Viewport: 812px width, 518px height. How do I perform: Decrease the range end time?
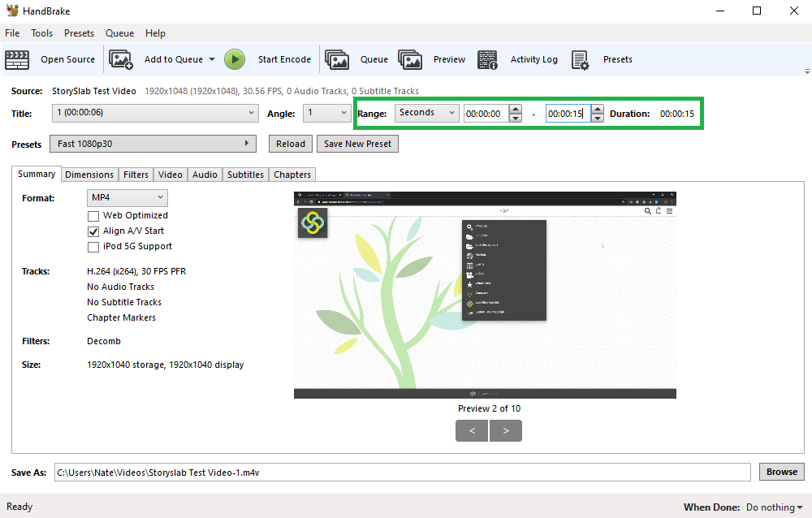[598, 118]
